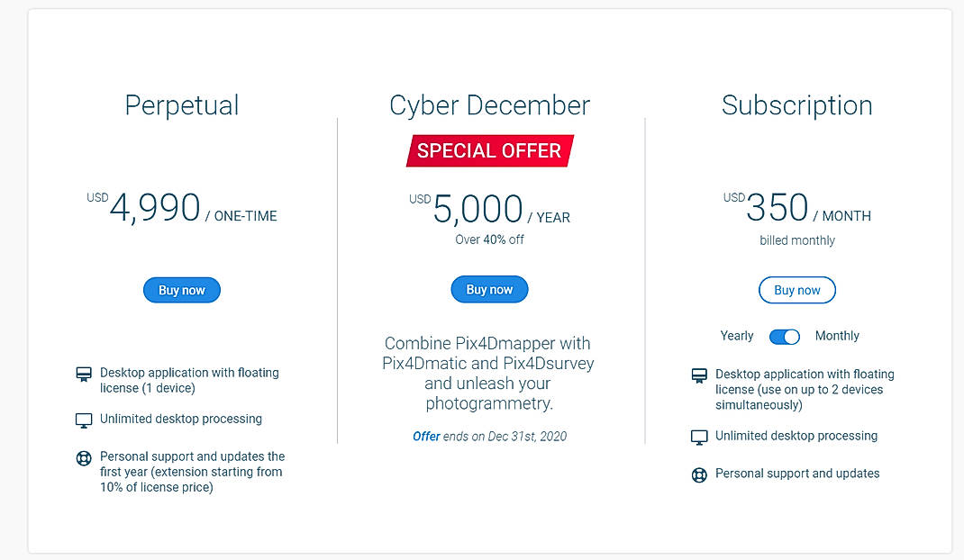Click Buy now under Cyber December offer
The height and width of the screenshot is (560, 964).
489,289
